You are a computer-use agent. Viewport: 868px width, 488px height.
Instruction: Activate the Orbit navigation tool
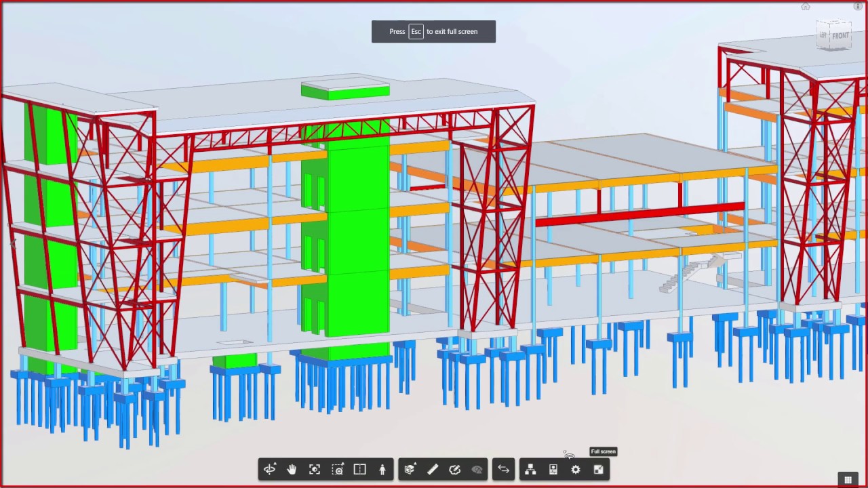[x=270, y=470]
